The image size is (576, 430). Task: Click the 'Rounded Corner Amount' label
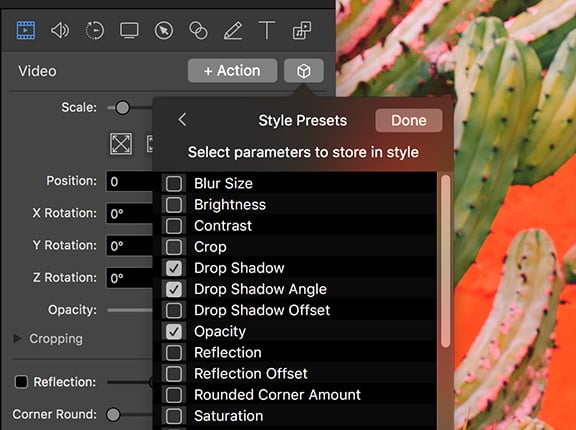tap(277, 395)
